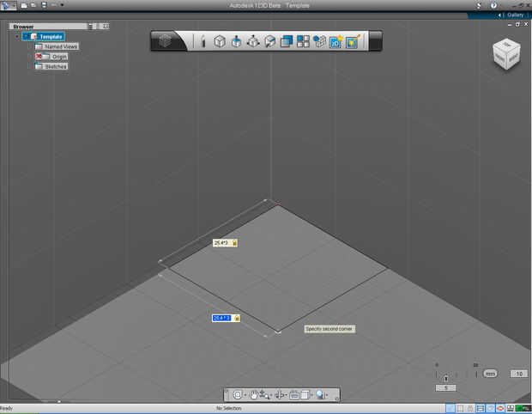Click the dark end cap of the toolbar
The width and height of the screenshot is (532, 414).
point(376,41)
